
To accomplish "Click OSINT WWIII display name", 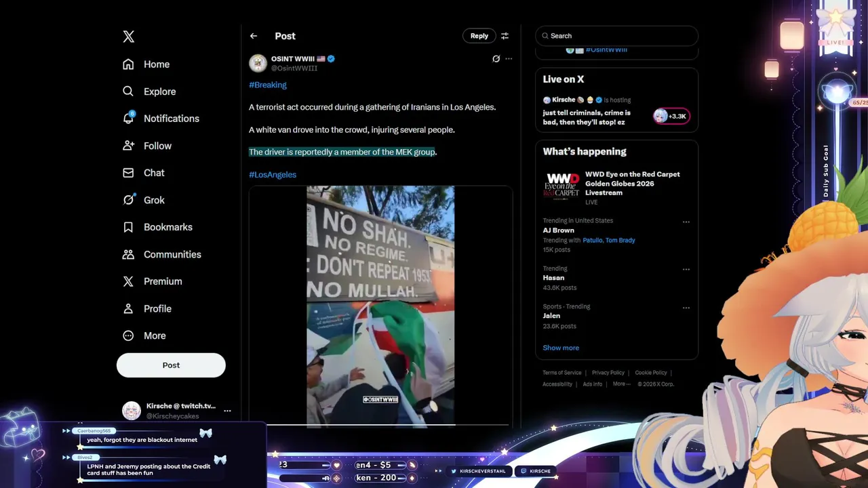I will coord(293,59).
